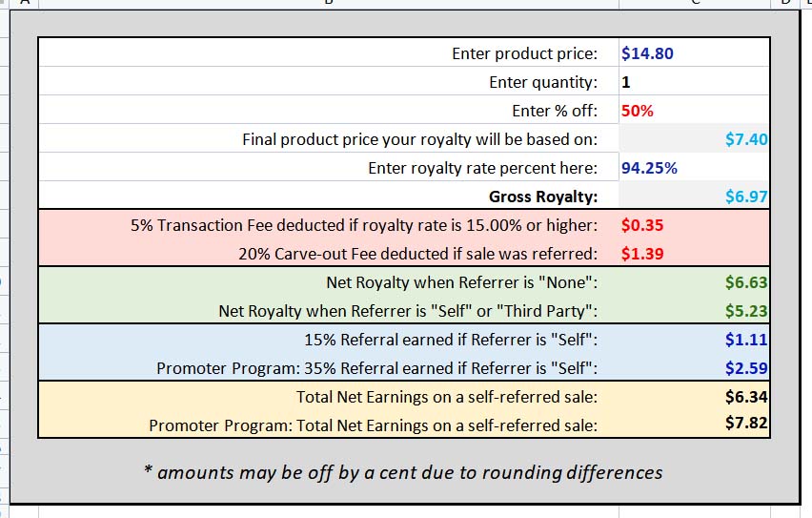Select the $6.63 net royalty cell
The width and height of the screenshot is (812, 518).
click(x=694, y=281)
